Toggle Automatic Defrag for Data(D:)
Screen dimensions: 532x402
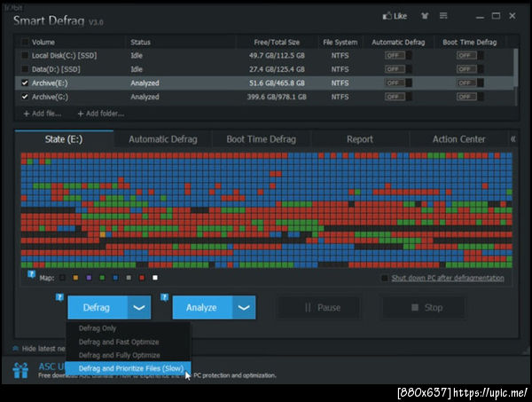tap(398, 69)
